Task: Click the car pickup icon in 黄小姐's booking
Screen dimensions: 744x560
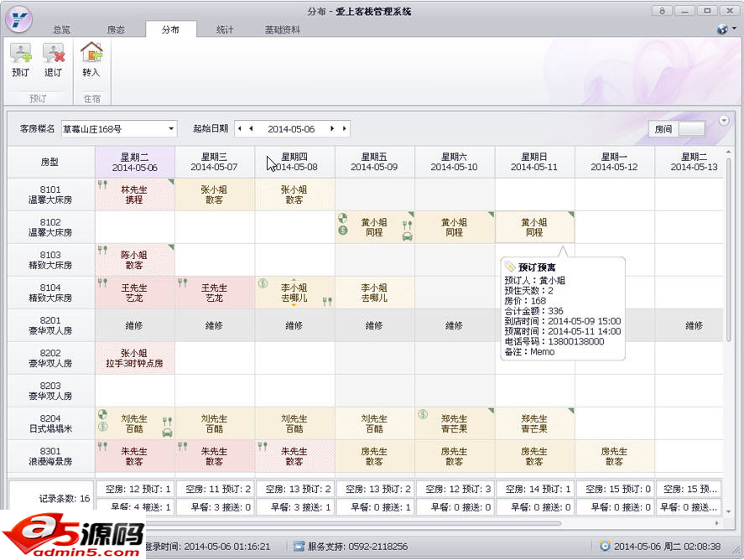Action: [408, 237]
